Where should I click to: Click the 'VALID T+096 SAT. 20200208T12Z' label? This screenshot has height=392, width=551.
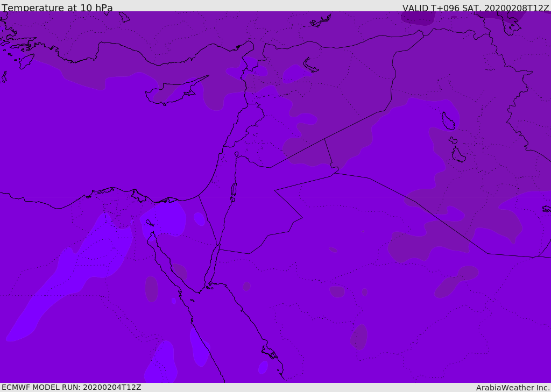tap(476, 8)
